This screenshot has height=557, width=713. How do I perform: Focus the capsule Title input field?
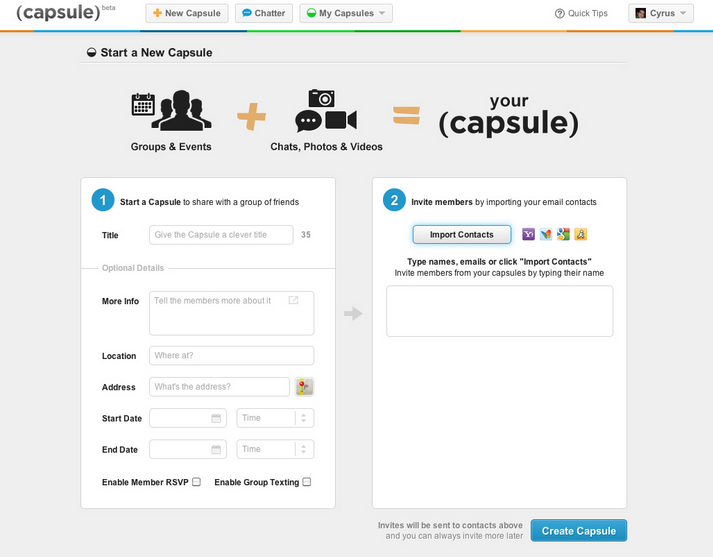(221, 235)
